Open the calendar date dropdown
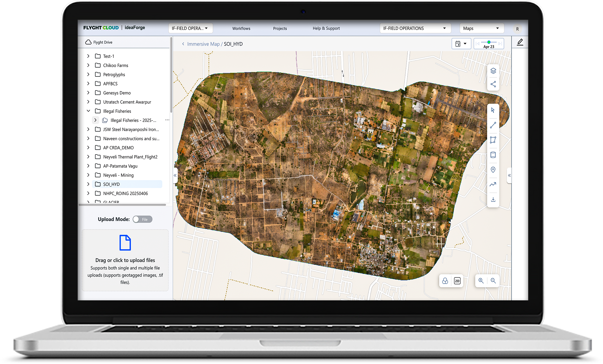603x364 pixels. pyautogui.click(x=461, y=44)
